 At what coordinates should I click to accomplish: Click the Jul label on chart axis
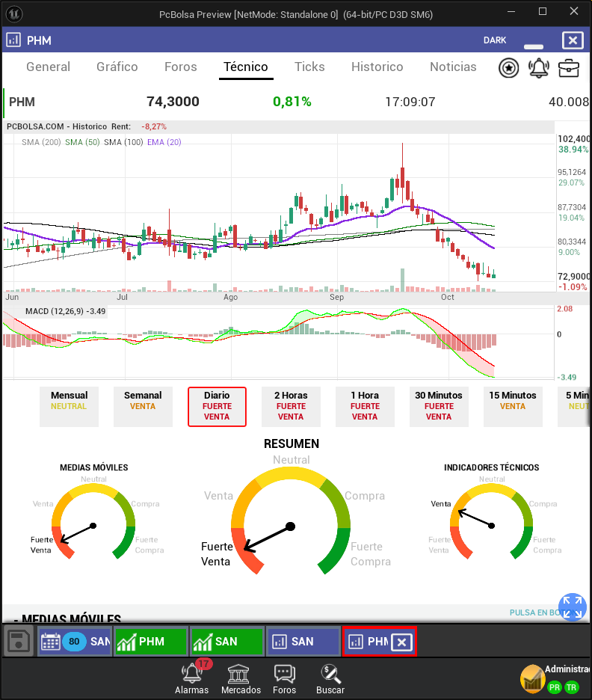click(123, 298)
